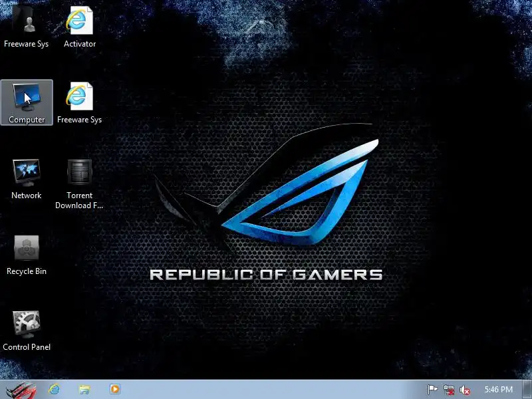Launch Internet Explorer from the taskbar

coord(54,389)
